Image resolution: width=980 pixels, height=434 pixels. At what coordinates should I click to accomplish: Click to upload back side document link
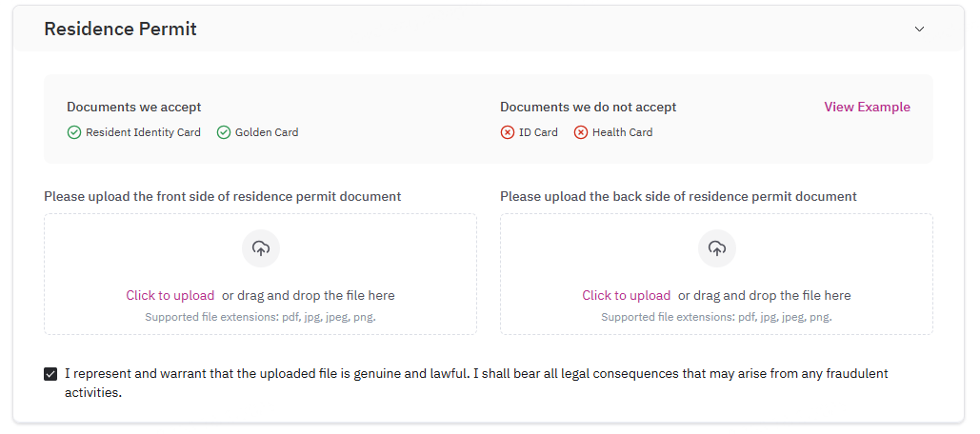(627, 295)
